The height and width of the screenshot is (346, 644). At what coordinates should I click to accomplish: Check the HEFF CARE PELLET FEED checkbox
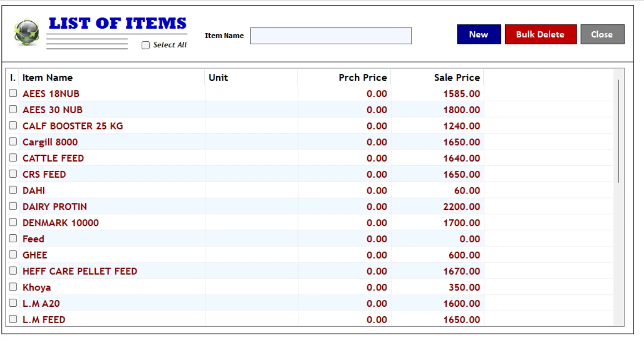click(13, 271)
